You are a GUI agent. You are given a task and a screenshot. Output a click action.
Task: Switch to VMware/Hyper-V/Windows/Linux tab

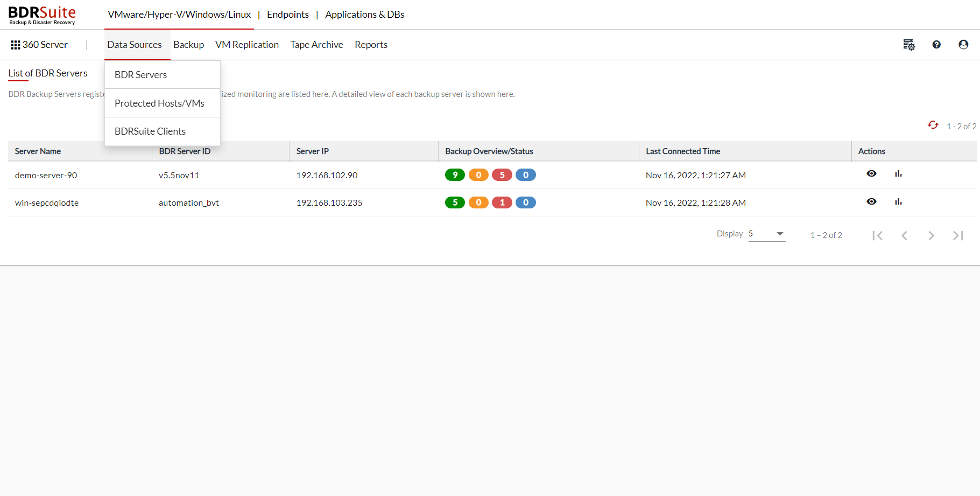click(179, 15)
